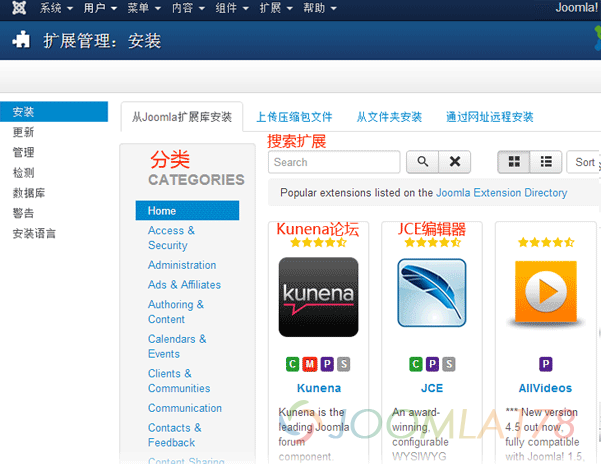Open 警告 in the left sidebar
601x464 pixels.
click(x=23, y=213)
